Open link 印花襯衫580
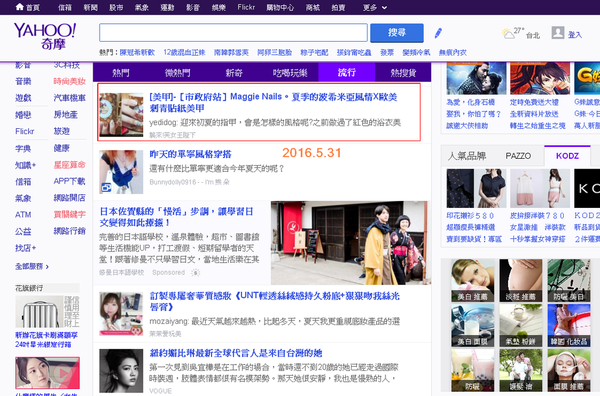 [x=470, y=215]
